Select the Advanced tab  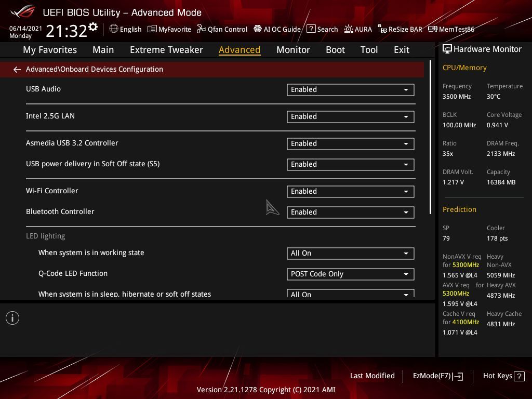pyautogui.click(x=240, y=50)
